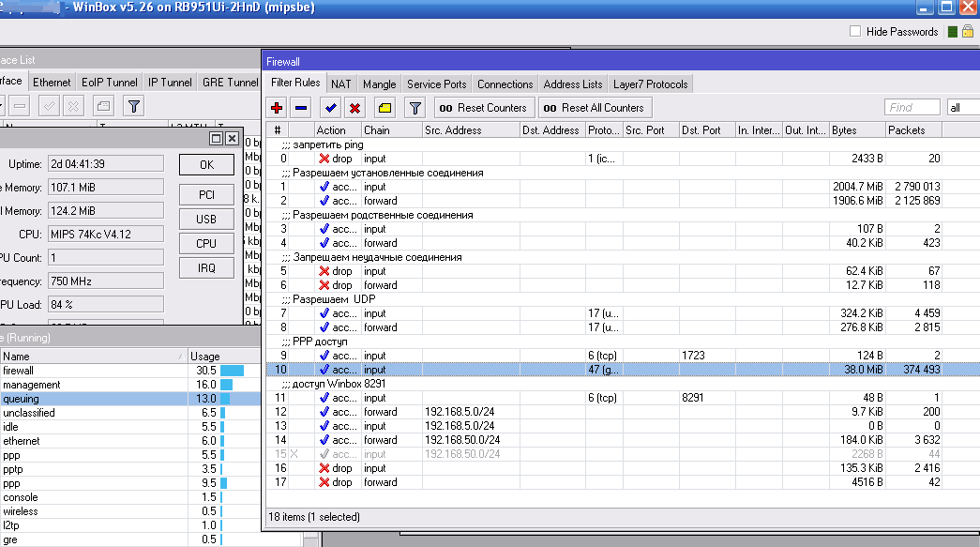Select disabled rule 15 in the list
980x547 pixels.
[623, 454]
